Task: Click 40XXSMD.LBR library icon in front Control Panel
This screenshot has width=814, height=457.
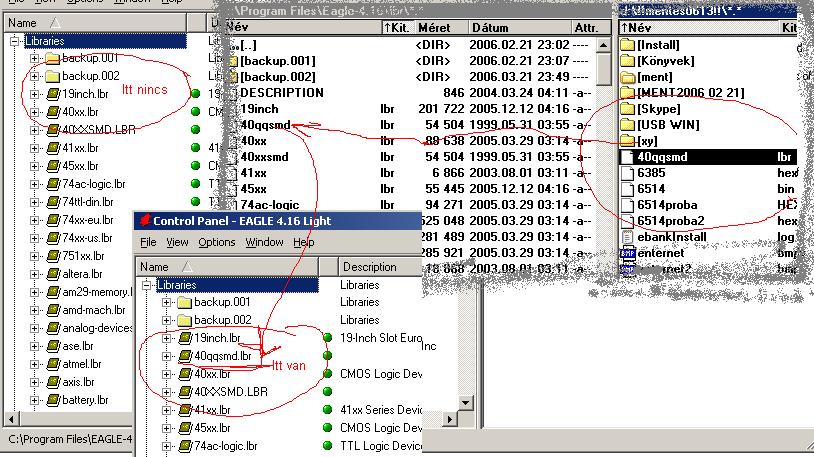Action: (x=185, y=392)
